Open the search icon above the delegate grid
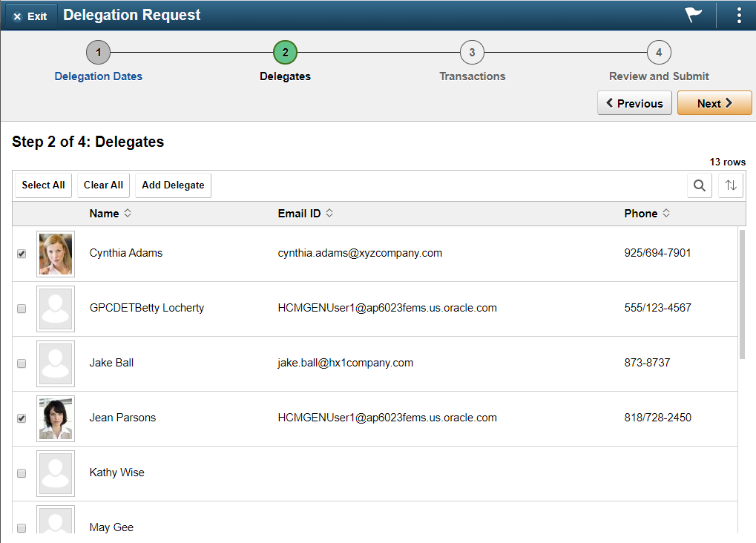 coord(698,185)
